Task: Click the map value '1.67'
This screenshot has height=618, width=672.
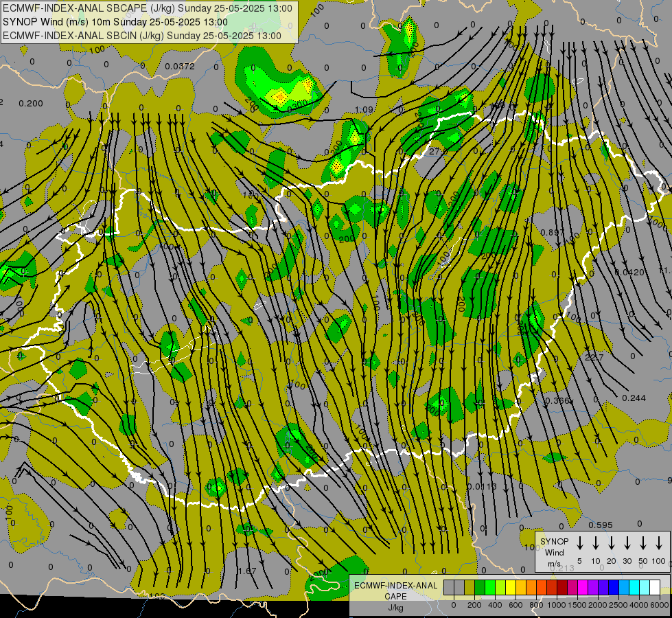Action: tap(247, 571)
